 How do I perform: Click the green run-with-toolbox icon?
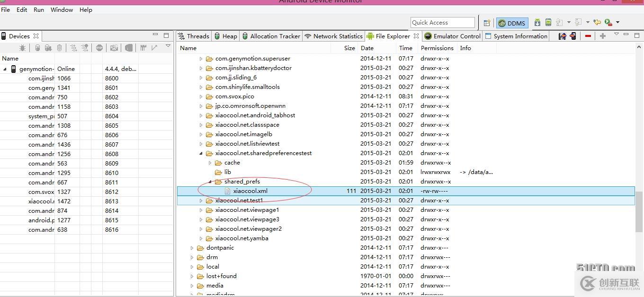pyautogui.click(x=608, y=22)
